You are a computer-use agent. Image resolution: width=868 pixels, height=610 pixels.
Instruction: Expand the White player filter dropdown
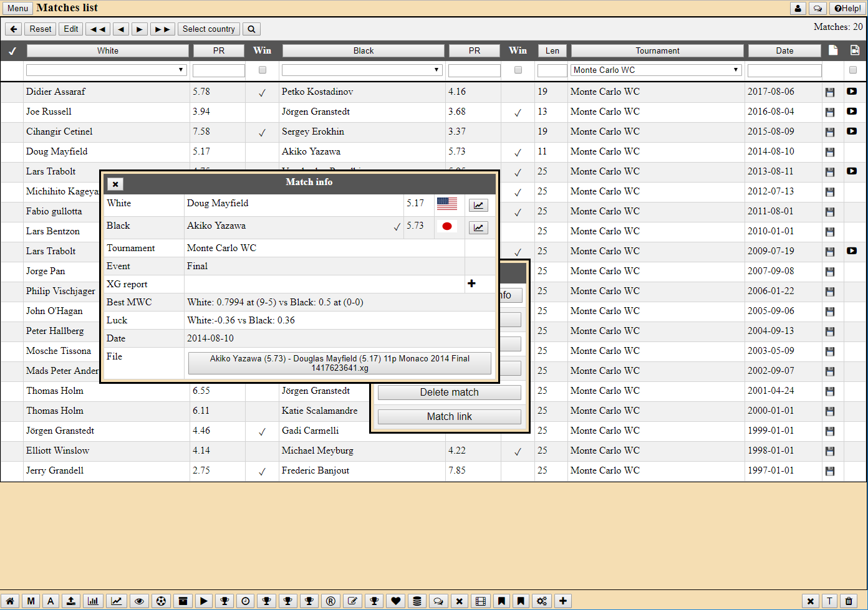pyautogui.click(x=107, y=70)
